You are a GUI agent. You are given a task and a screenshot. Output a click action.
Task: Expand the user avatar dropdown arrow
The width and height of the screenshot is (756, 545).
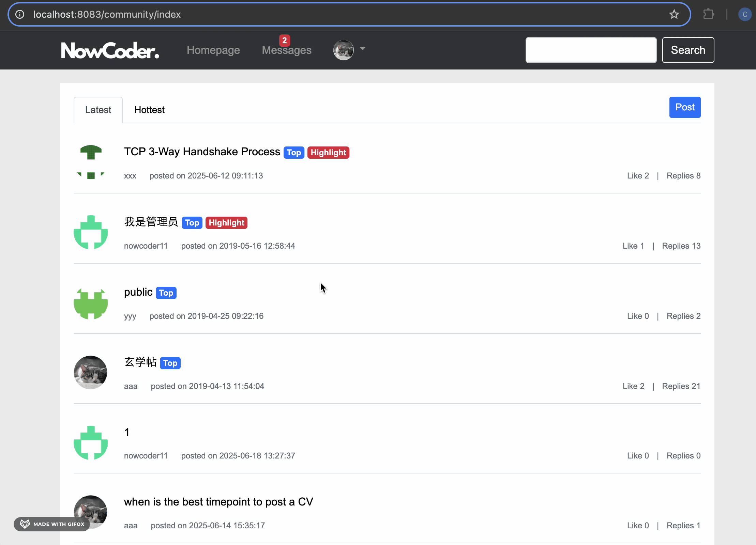click(x=363, y=49)
